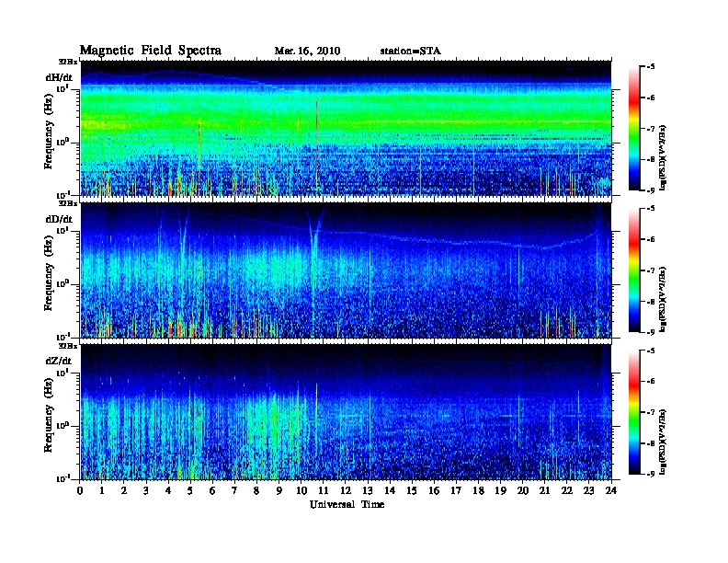Click the "-5" value on dZ/dt color scale
This screenshot has width=728, height=563.
pyautogui.click(x=651, y=350)
